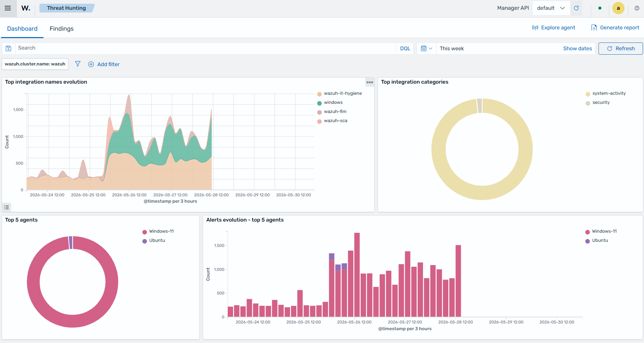The image size is (644, 343).
Task: Click the Top integration categories panel title
Action: (414, 82)
